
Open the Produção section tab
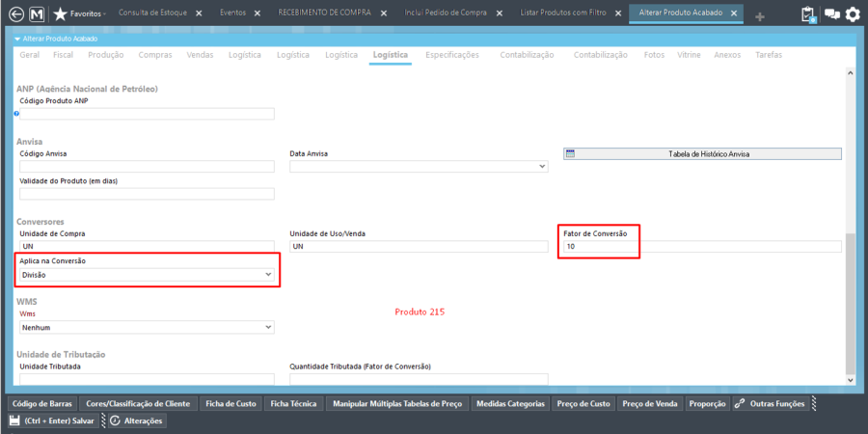[x=106, y=55]
